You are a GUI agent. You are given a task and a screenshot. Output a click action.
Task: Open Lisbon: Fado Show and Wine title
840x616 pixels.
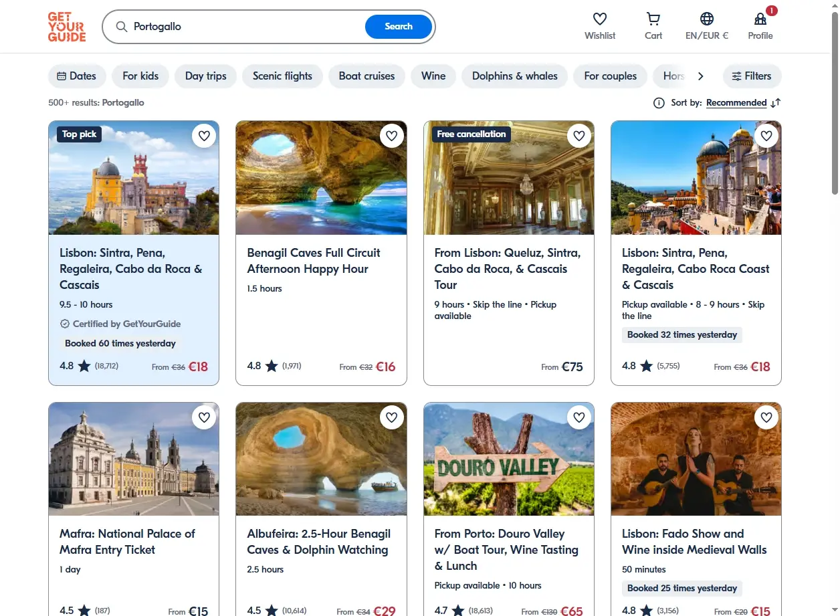[694, 542]
